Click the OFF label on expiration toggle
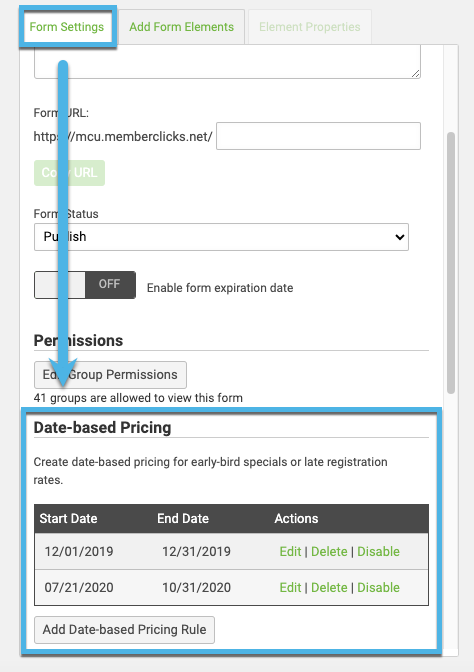 point(109,284)
